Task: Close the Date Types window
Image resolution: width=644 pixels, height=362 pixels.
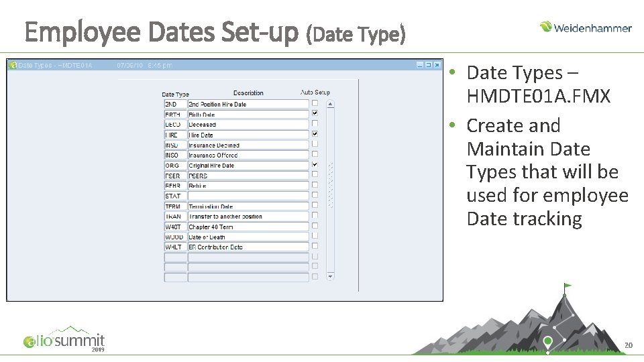Action: tap(437, 65)
